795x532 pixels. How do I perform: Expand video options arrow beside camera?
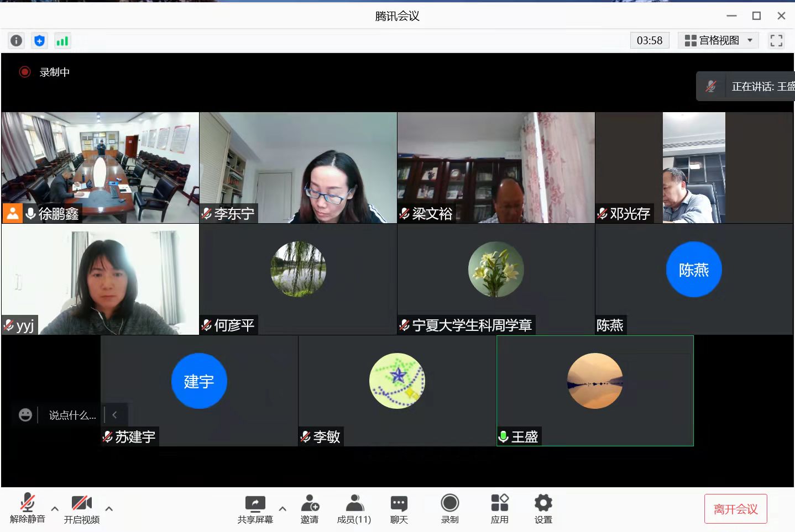click(109, 509)
